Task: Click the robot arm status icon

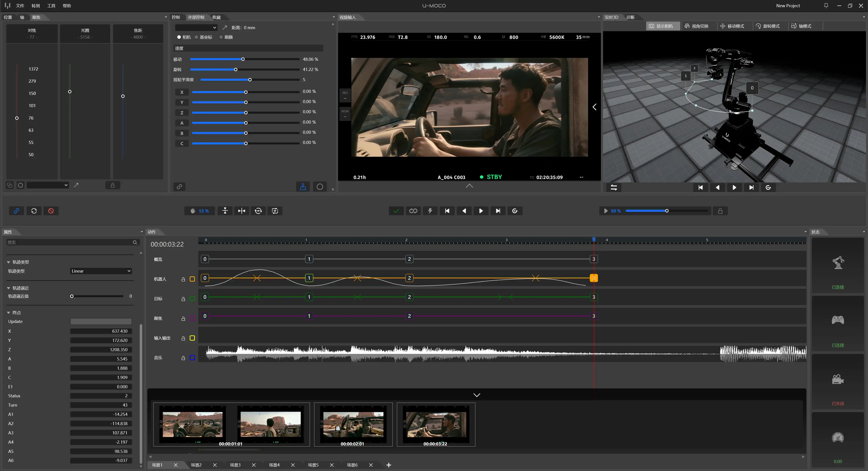Action: click(x=838, y=262)
